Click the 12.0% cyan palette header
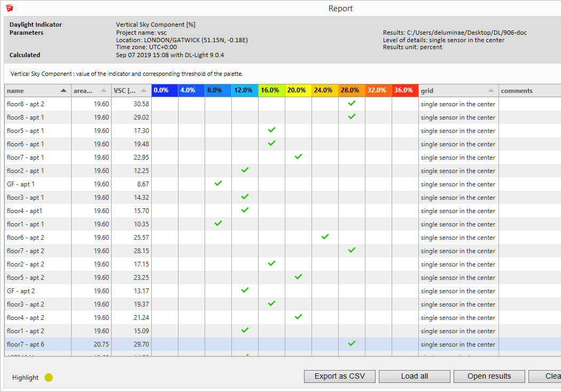This screenshot has width=561, height=392. click(x=245, y=90)
